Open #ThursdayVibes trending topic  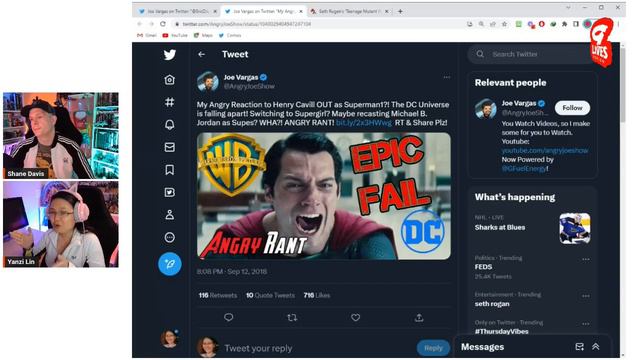coord(501,331)
